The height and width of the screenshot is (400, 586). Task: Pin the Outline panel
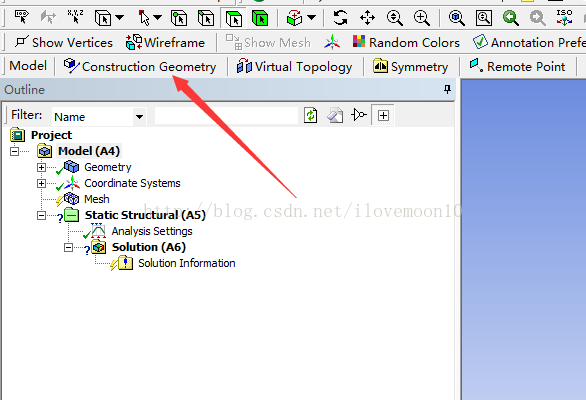447,89
